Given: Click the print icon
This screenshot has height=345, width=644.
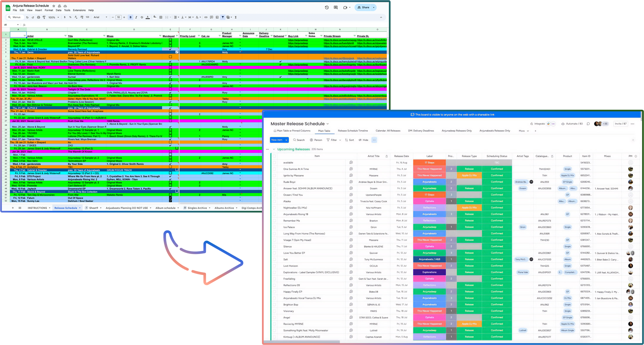Looking at the screenshot, I should click(38, 17).
